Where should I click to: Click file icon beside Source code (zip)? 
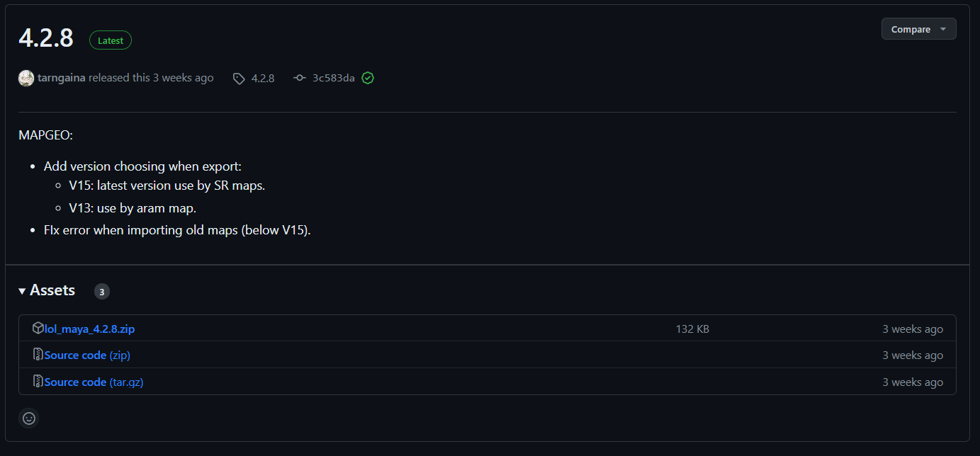38,355
